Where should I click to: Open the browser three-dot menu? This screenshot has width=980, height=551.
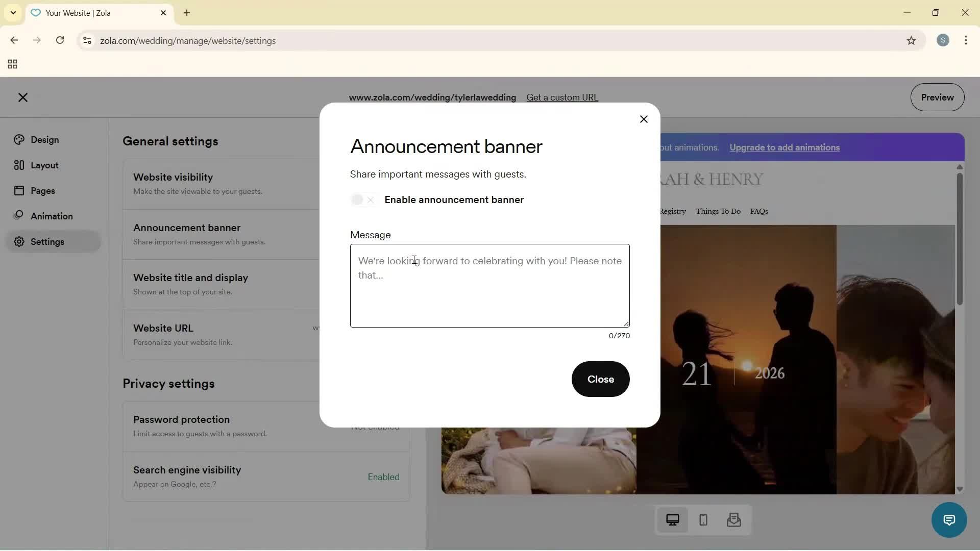point(966,40)
